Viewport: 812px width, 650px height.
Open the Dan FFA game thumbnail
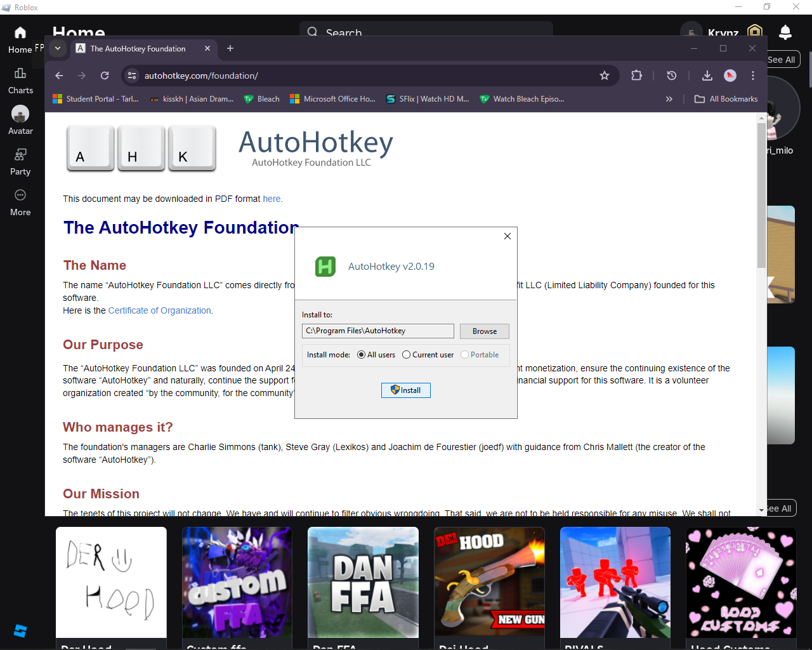363,582
